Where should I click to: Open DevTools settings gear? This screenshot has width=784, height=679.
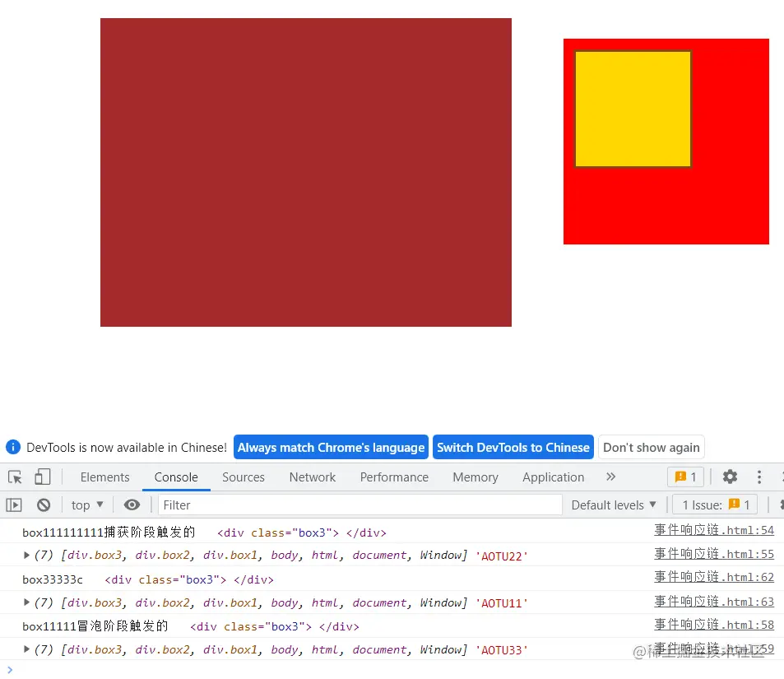pos(730,477)
